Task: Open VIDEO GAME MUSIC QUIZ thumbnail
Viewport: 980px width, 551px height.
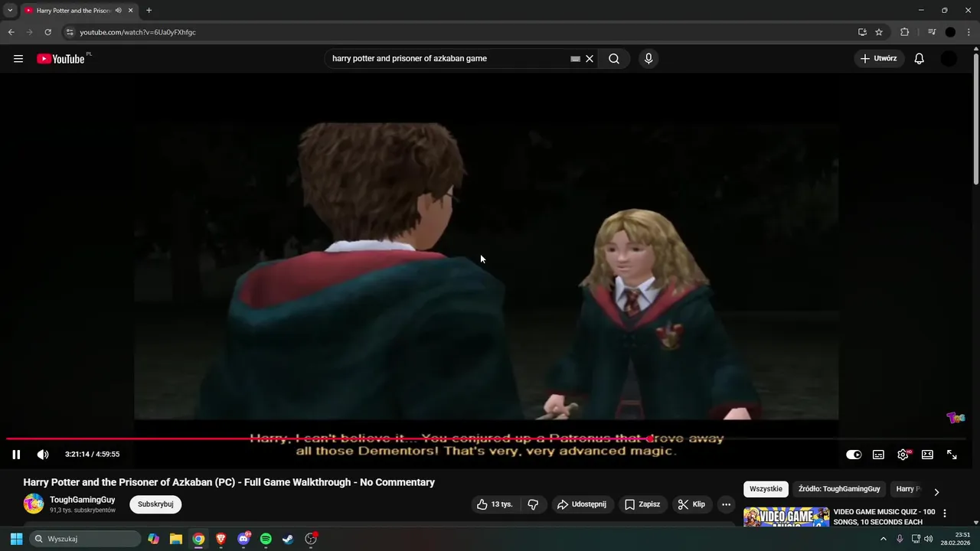Action: (x=786, y=517)
